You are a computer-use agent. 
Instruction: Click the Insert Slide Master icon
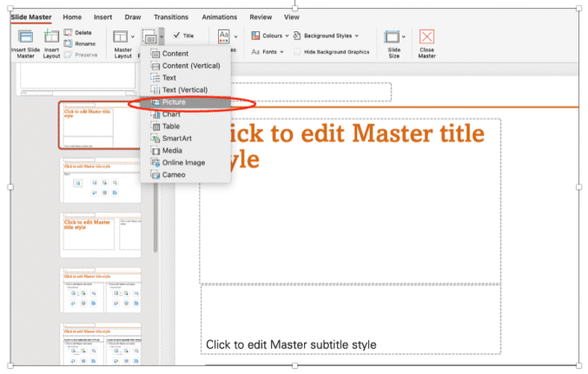click(x=25, y=37)
